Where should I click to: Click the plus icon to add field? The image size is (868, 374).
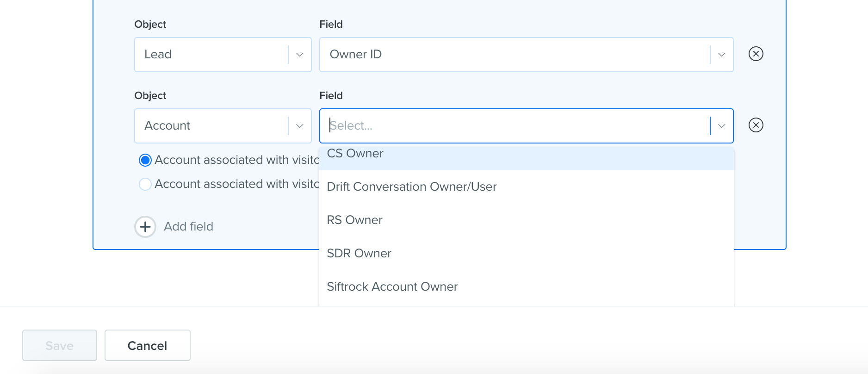145,227
